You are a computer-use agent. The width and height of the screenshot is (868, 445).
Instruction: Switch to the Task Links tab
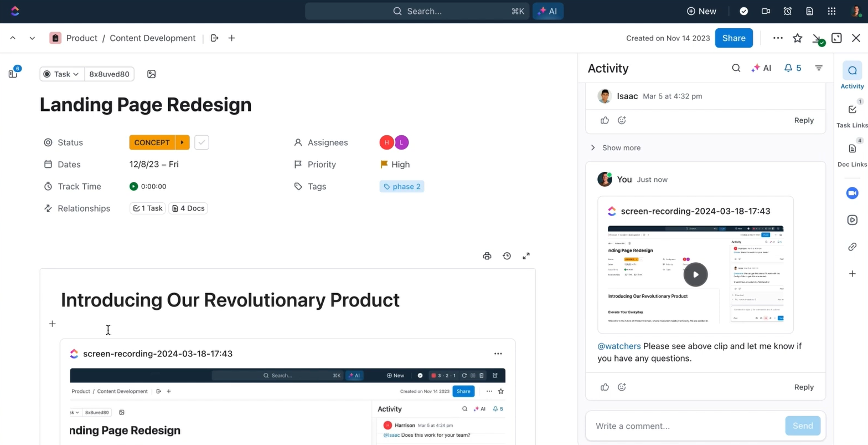(x=852, y=115)
